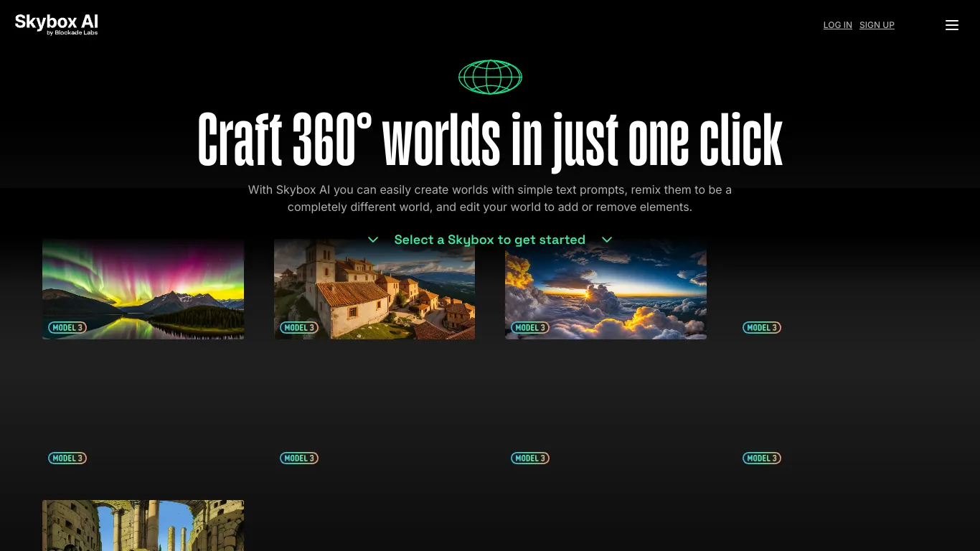Image resolution: width=980 pixels, height=551 pixels.
Task: Select the hillside village skybox thumbnail
Action: (374, 289)
